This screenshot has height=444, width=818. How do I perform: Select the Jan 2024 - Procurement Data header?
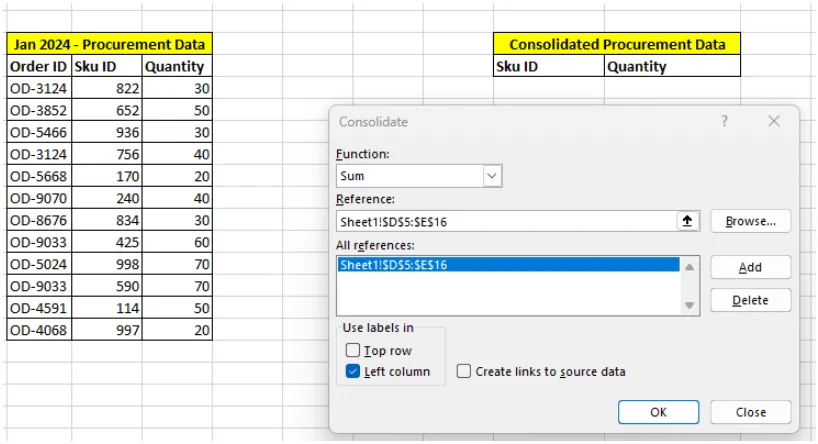[x=110, y=44]
